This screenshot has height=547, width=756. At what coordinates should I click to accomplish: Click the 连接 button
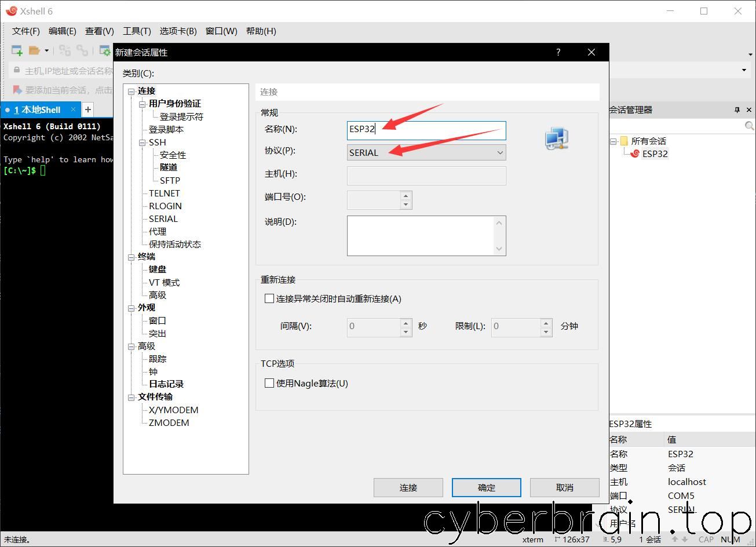(x=408, y=487)
